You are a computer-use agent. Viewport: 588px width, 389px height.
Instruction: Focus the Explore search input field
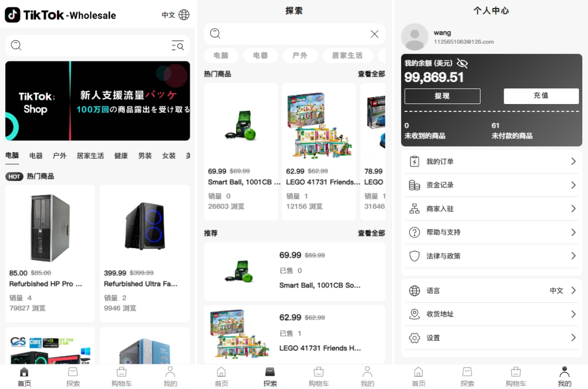pos(294,34)
